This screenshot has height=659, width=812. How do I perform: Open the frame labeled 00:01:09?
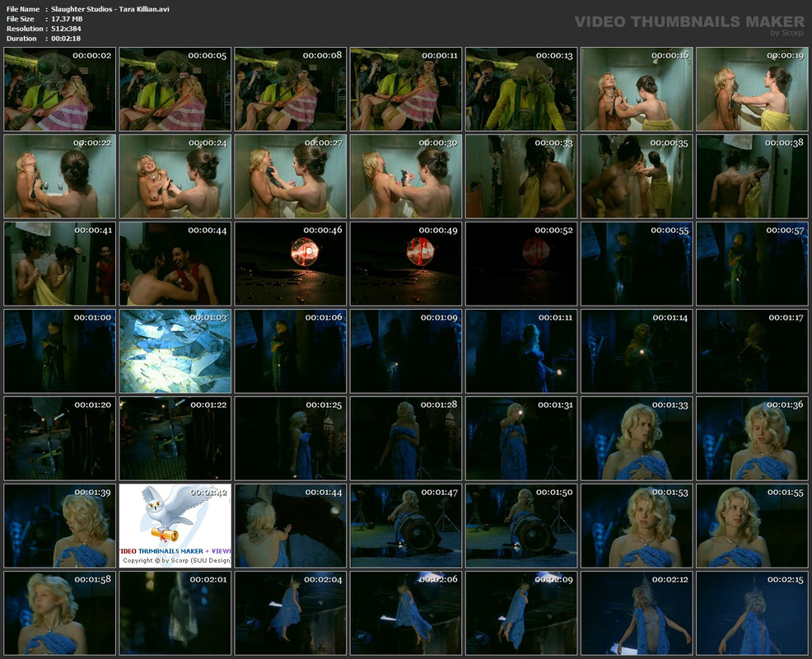406,351
